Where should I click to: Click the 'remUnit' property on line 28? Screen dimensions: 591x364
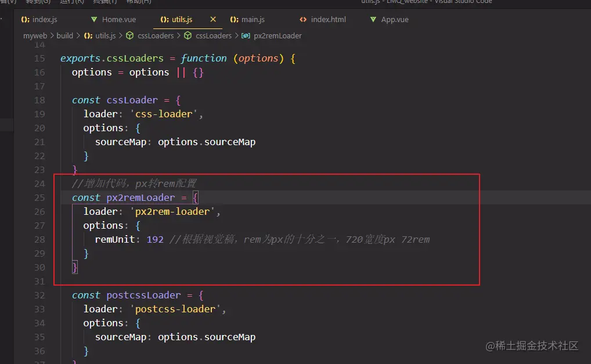coord(114,240)
